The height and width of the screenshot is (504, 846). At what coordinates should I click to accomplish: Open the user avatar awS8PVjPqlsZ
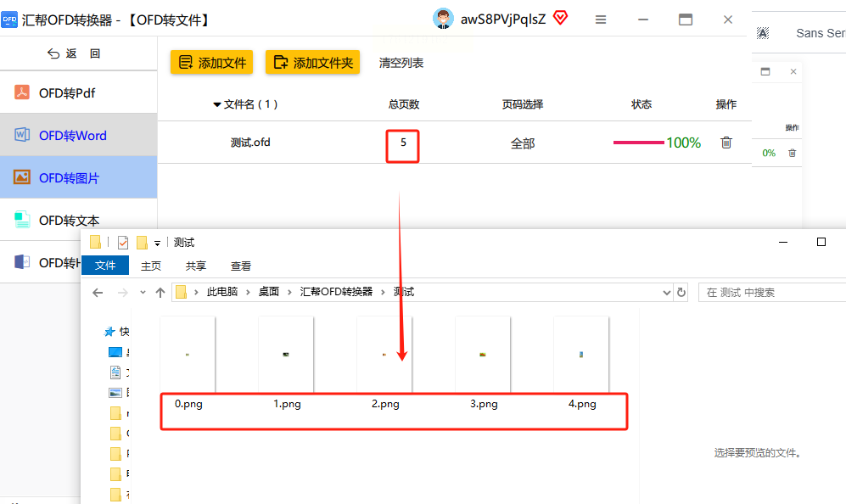[443, 19]
